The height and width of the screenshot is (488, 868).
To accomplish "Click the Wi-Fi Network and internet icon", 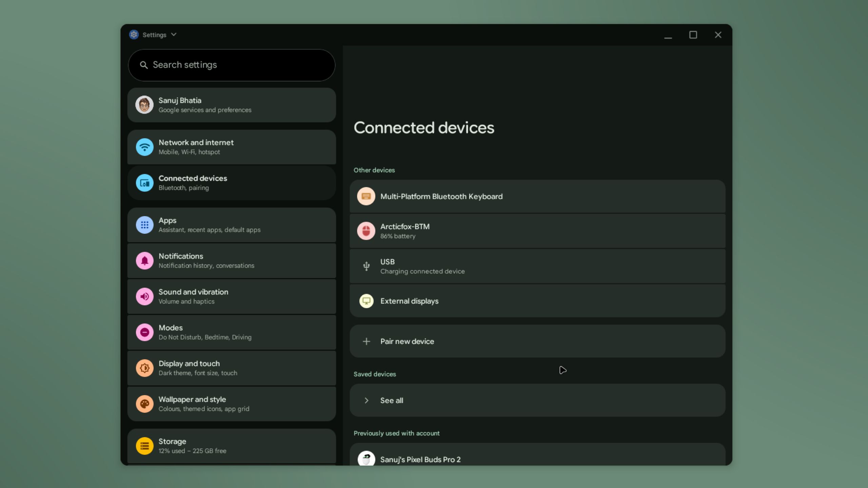I will point(144,147).
